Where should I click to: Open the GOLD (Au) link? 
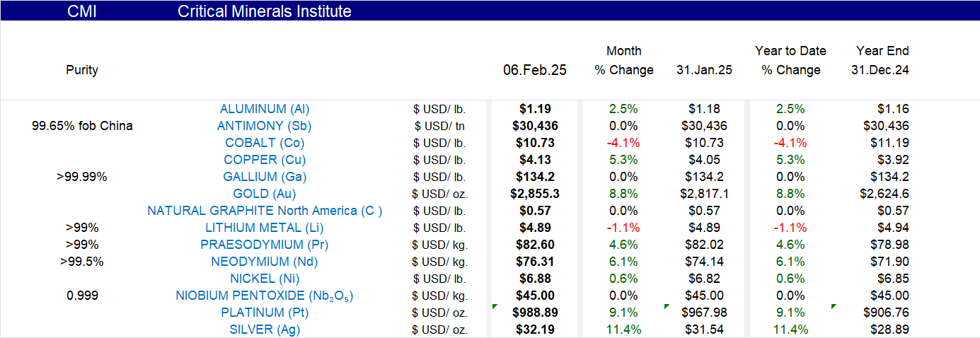(265, 194)
